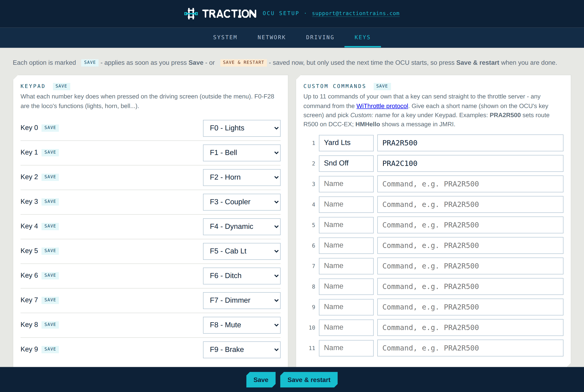This screenshot has height=392, width=584.
Task: Select the Name field for command 6
Action: point(346,245)
